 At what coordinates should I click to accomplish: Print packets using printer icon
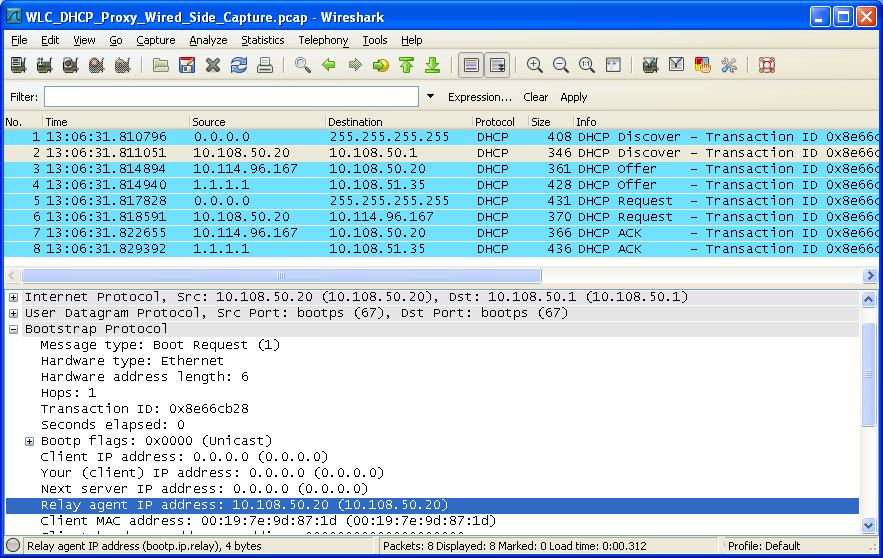pos(264,66)
